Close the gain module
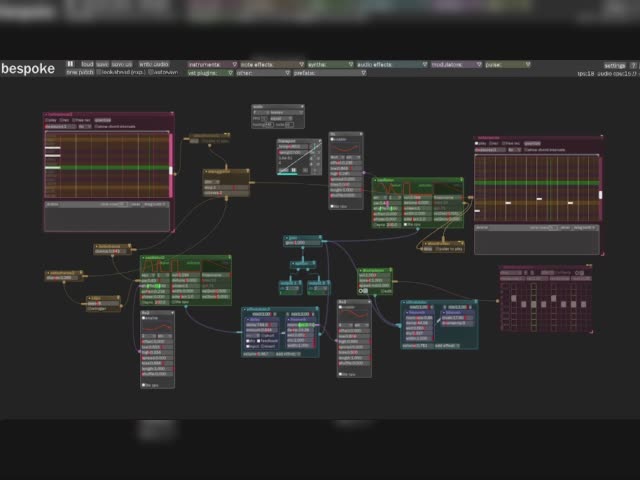The image size is (640, 480). pos(320,237)
